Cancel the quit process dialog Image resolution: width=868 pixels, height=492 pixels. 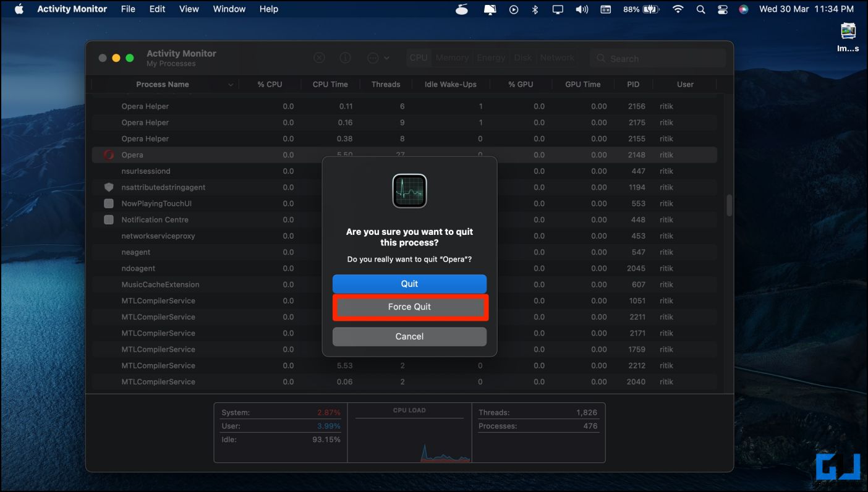point(409,336)
